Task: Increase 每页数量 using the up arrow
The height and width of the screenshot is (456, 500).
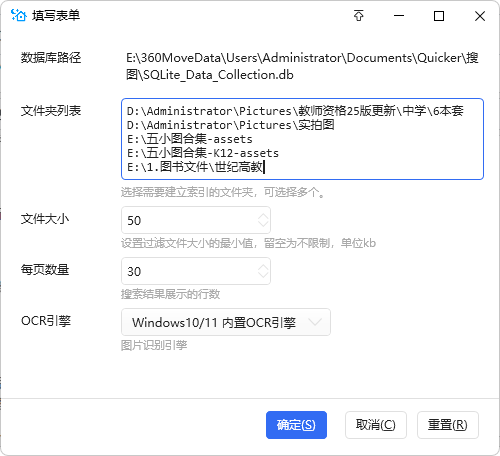Action: [x=263, y=267]
